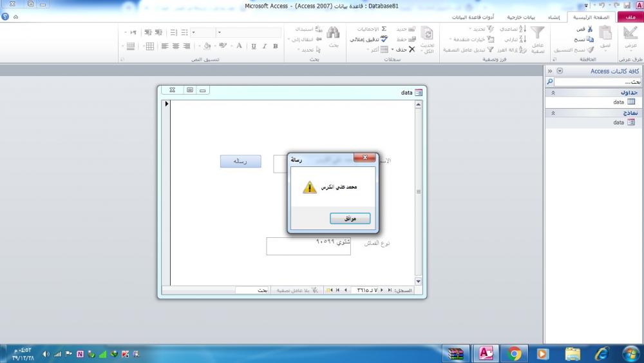Click the gridlines icon
Viewport: 644px width, 363px height.
point(150,46)
